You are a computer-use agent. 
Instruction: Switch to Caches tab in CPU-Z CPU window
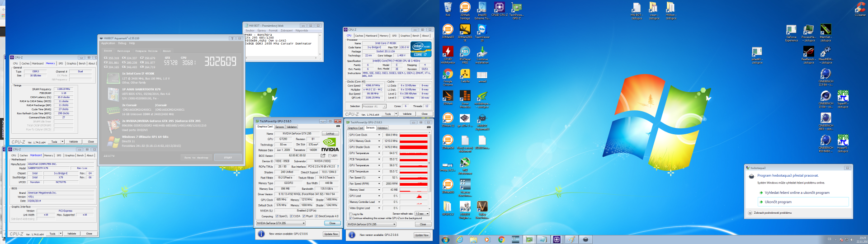[x=359, y=36]
